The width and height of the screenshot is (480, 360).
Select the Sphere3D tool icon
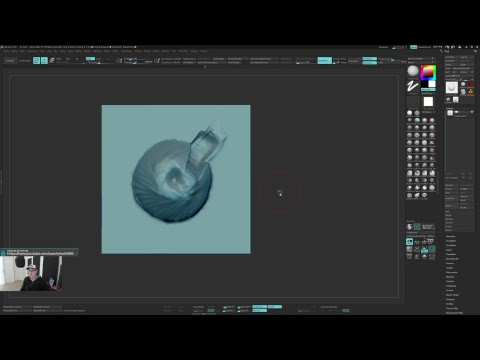click(x=463, y=84)
